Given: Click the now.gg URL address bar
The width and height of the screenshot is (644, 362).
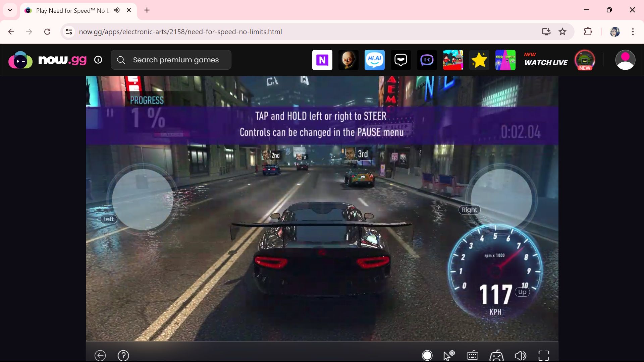Looking at the screenshot, I should pyautogui.click(x=180, y=32).
